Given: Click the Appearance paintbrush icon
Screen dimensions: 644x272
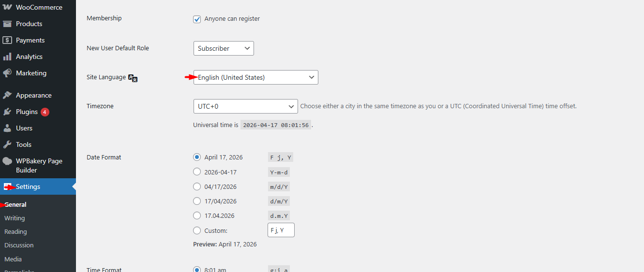Looking at the screenshot, I should (x=7, y=95).
